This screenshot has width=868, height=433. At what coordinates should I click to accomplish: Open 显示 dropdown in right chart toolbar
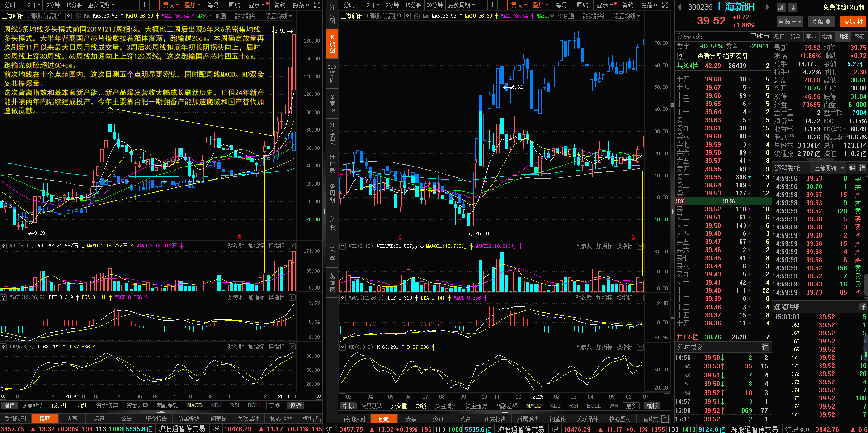(x=605, y=5)
